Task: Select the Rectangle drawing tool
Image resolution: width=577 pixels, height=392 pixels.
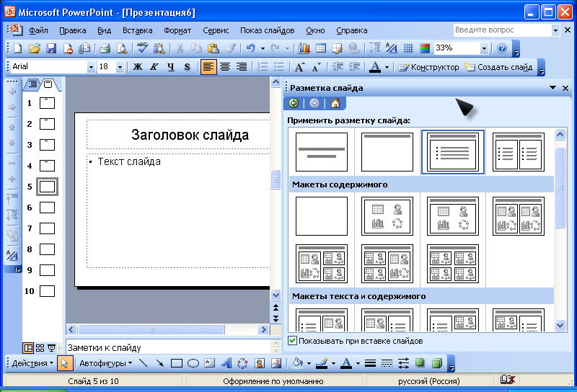Action: pos(177,363)
